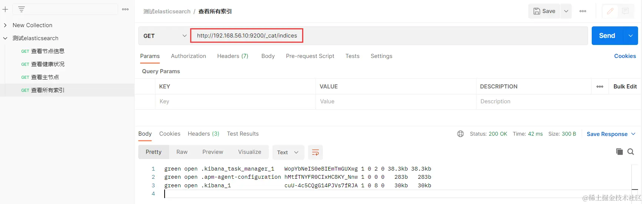Click the KEY column header

[x=165, y=87]
